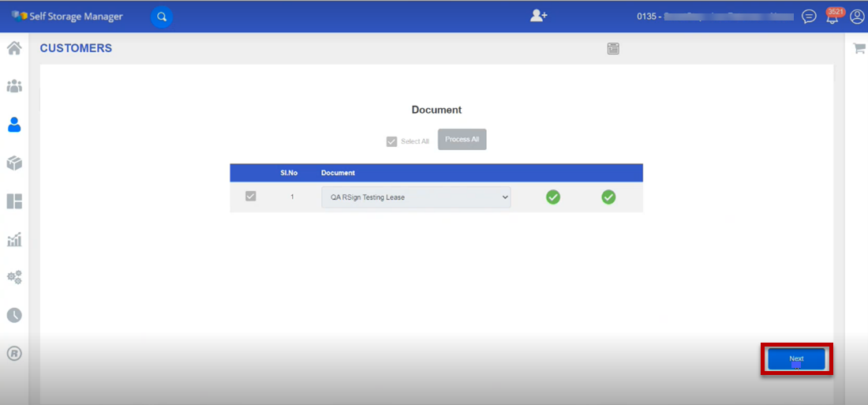
Task: Open the storage box units icon
Action: click(14, 163)
